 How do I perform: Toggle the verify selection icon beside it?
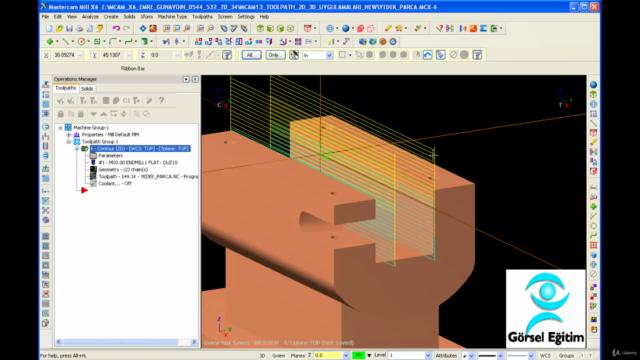click(440, 55)
